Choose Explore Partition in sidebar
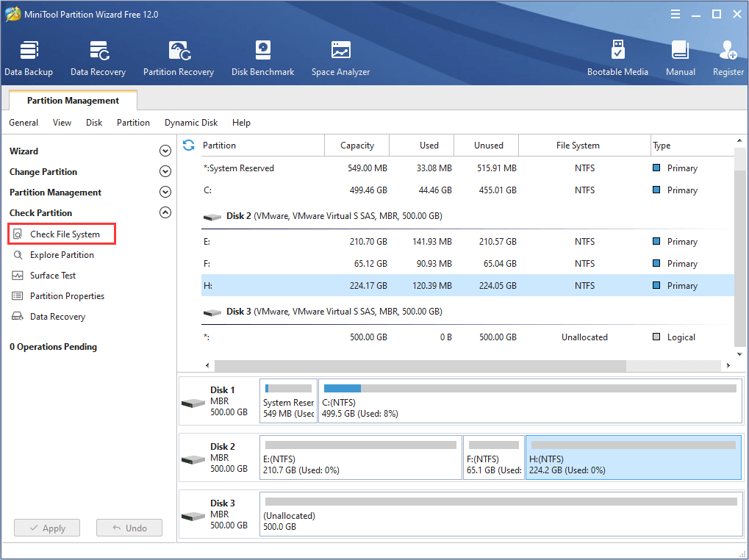Viewport: 749px width, 560px height. click(x=52, y=255)
